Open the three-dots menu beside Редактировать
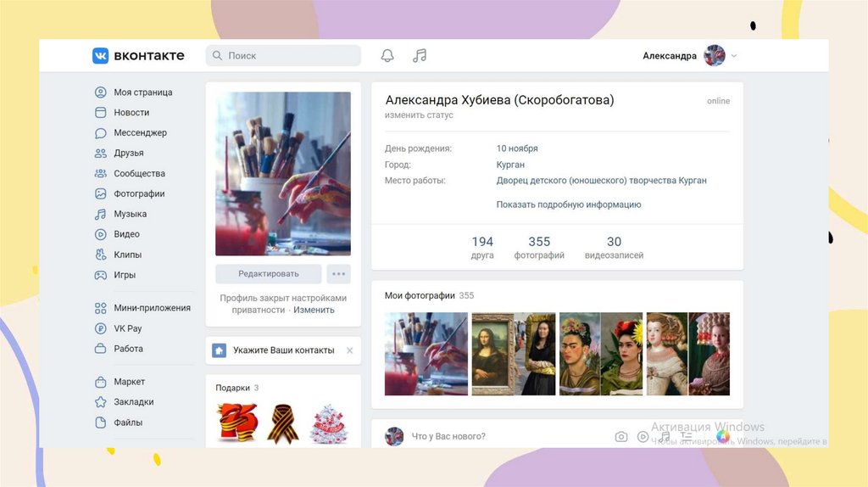 click(339, 274)
